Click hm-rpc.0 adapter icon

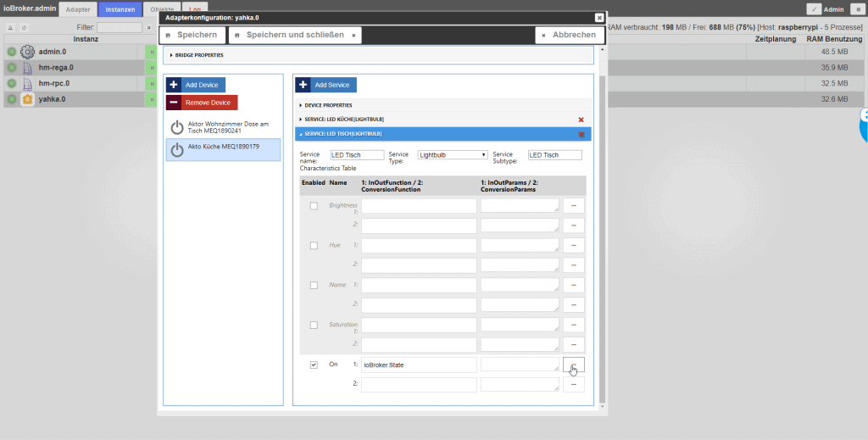click(27, 84)
